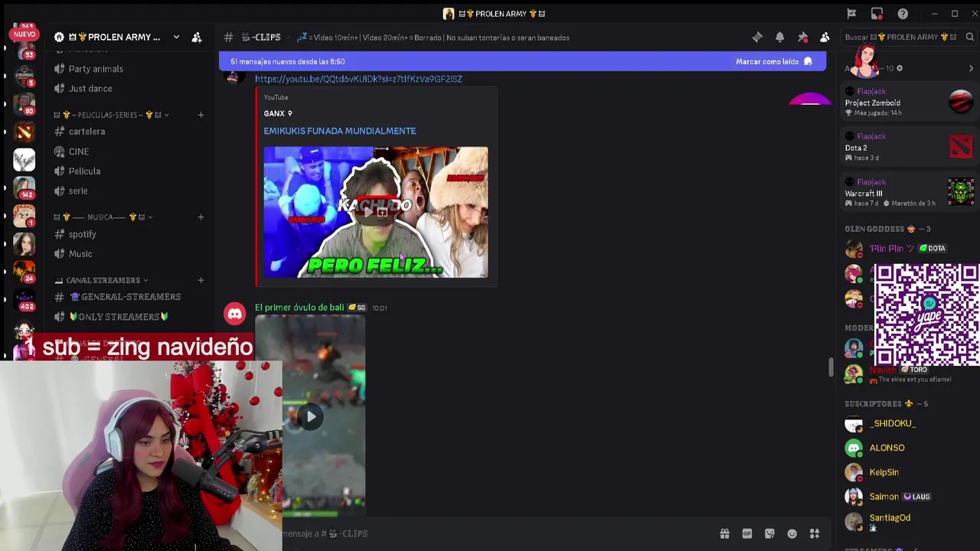Select server icon with 53 badge

coord(24,51)
